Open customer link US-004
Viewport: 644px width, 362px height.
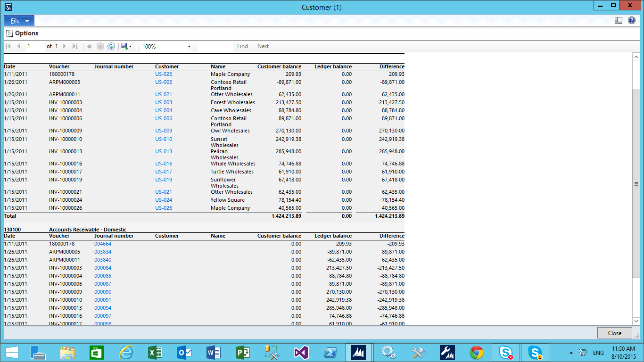[164, 110]
